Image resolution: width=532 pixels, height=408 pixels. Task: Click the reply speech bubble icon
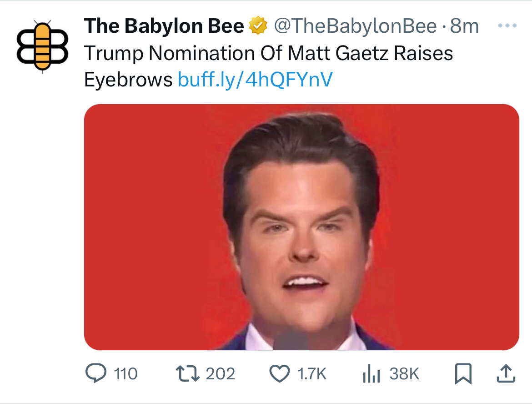click(96, 373)
